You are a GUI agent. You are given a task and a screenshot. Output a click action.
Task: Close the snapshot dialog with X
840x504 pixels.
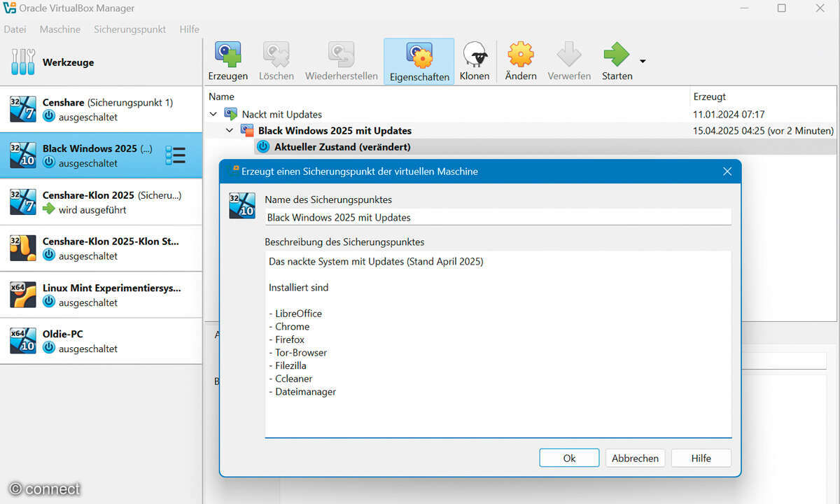(x=727, y=171)
